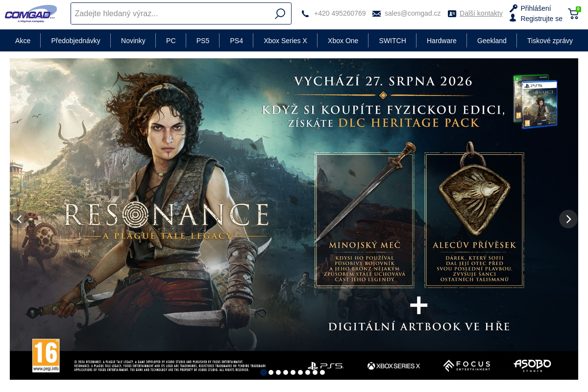The image size is (588, 392).
Task: Open the shopping cart
Action: coord(574,13)
